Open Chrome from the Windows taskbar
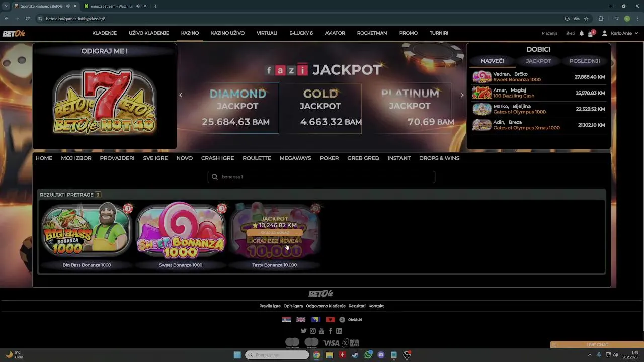 point(316,355)
